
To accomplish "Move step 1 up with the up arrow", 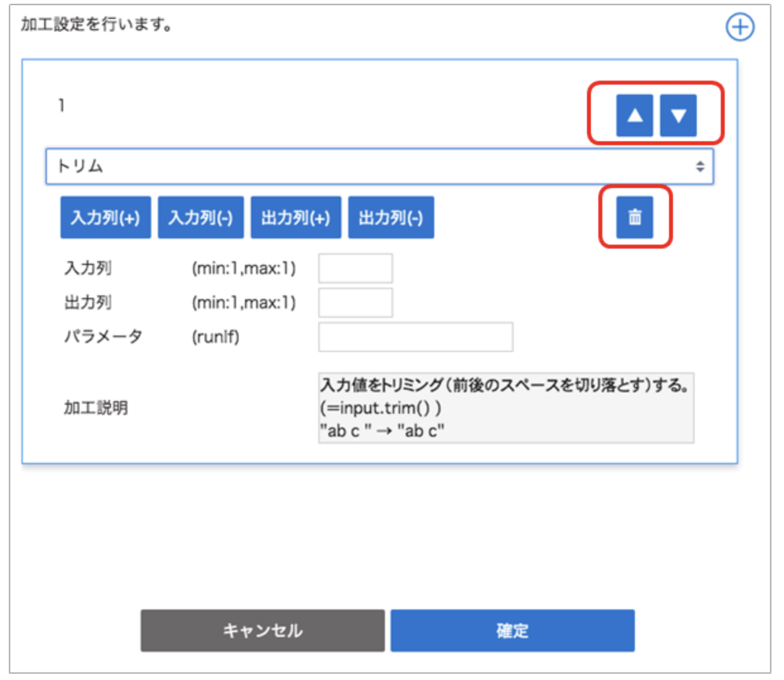I will 634,115.
